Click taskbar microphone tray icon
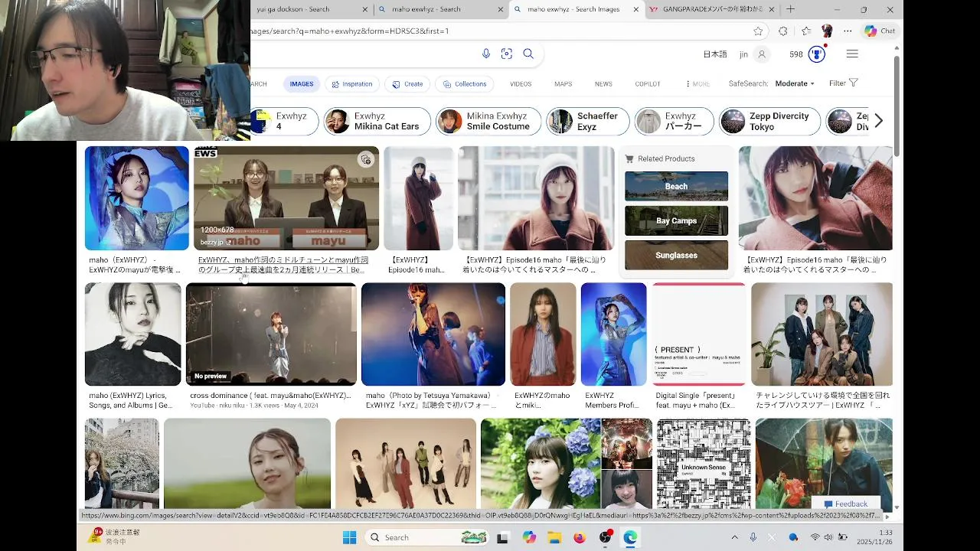 (753, 537)
